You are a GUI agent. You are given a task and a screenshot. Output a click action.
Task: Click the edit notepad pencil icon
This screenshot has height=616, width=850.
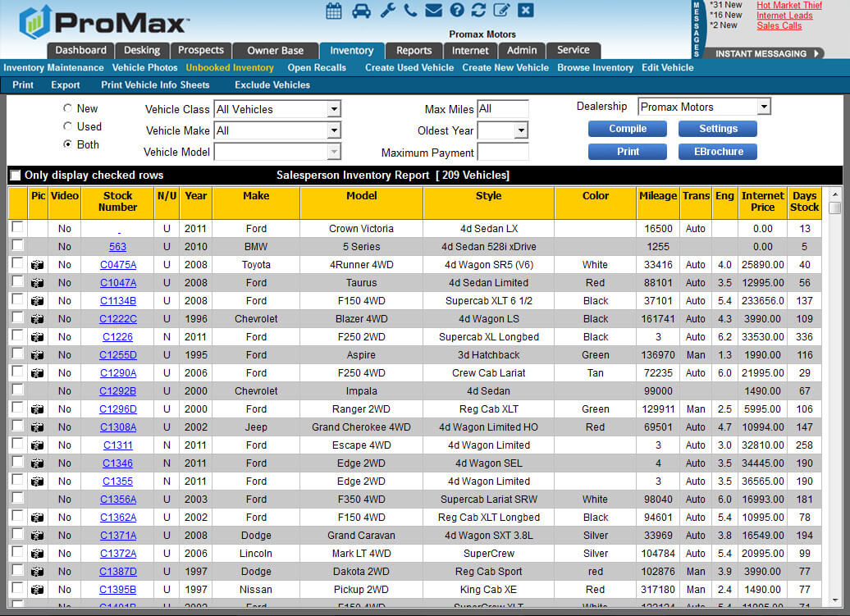(x=502, y=11)
